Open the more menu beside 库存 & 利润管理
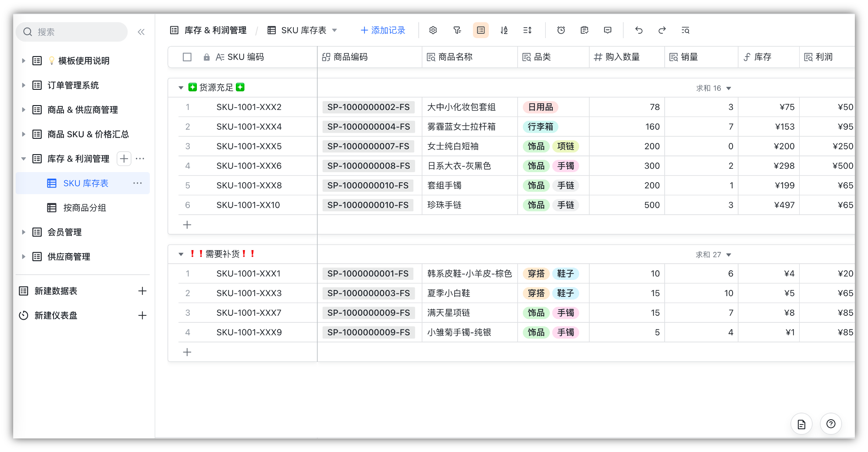868x452 pixels. [140, 159]
